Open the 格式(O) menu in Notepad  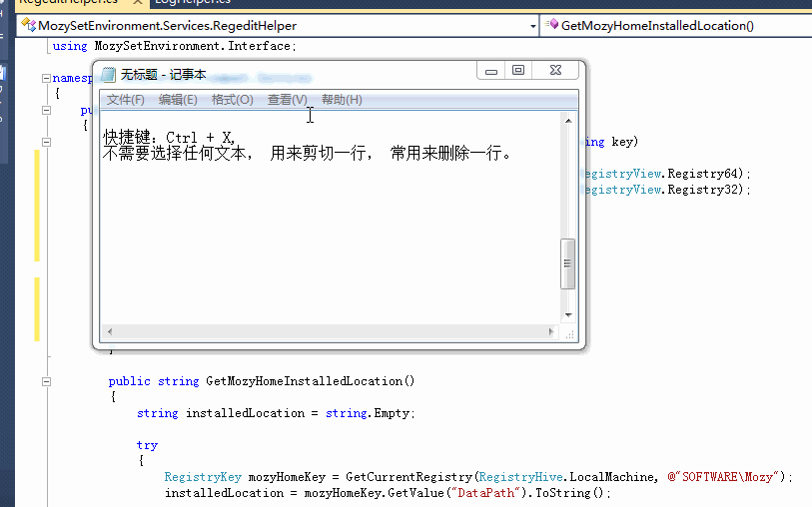coord(232,100)
